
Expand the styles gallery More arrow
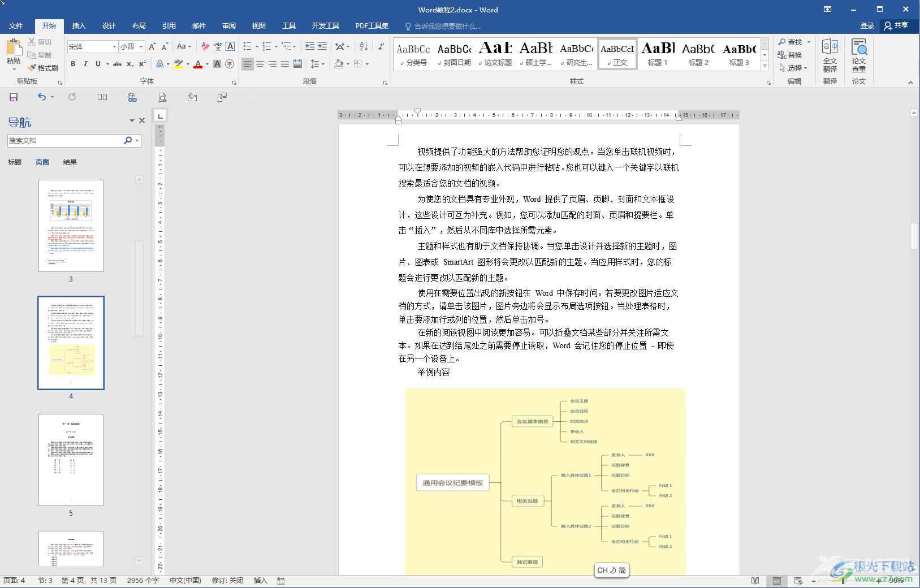coord(764,66)
